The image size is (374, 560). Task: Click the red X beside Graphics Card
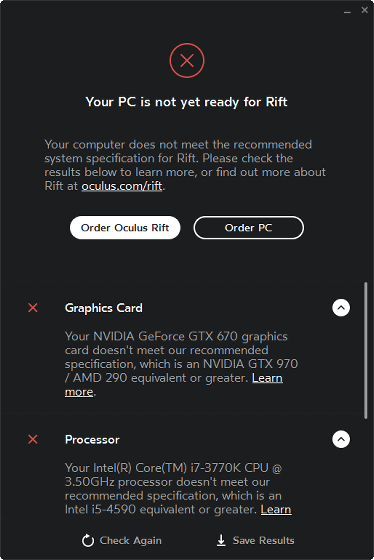pyautogui.click(x=33, y=308)
